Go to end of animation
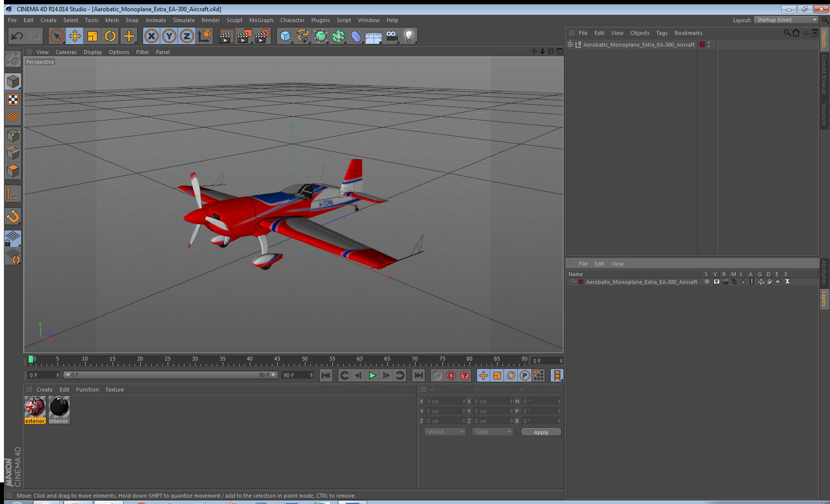 (418, 375)
